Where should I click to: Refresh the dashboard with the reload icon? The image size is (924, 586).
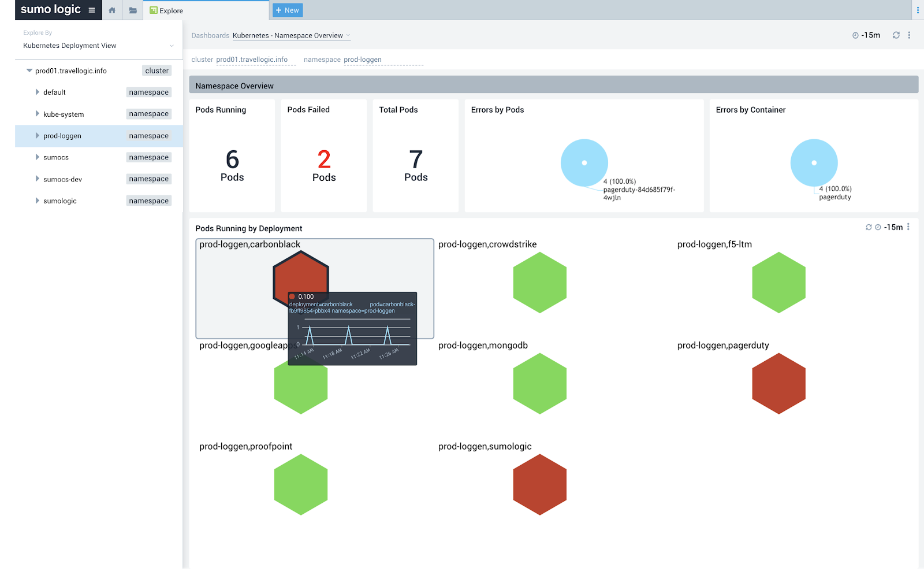896,35
